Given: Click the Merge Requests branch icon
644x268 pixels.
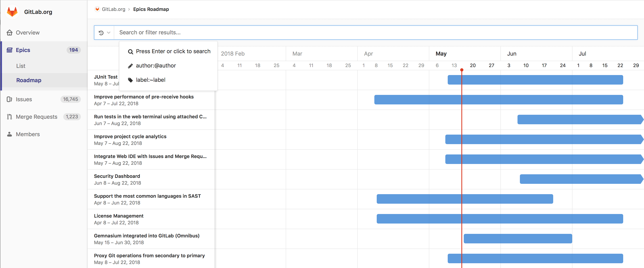Looking at the screenshot, I should [x=10, y=117].
